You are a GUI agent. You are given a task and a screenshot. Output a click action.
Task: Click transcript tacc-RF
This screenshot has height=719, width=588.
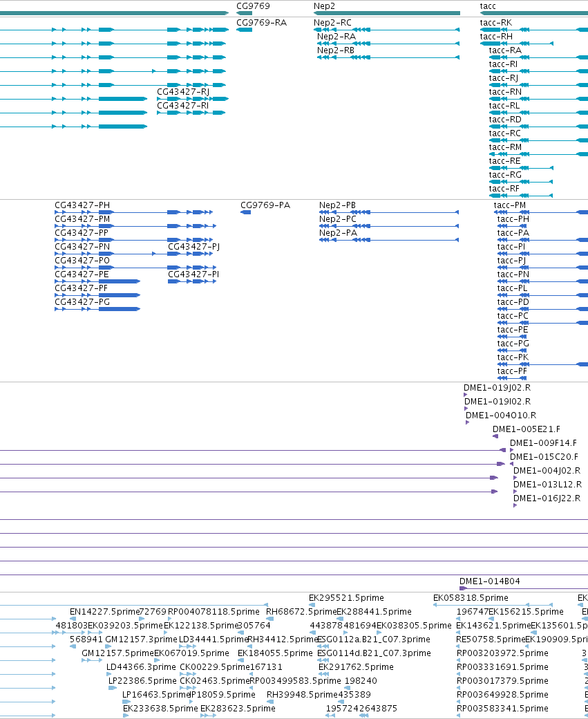[x=504, y=189]
